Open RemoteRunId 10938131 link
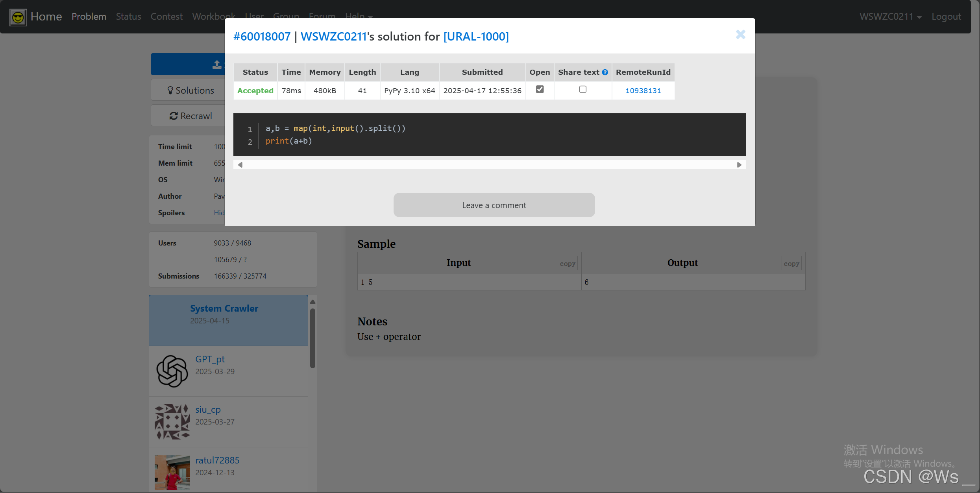This screenshot has height=493, width=980. 643,91
